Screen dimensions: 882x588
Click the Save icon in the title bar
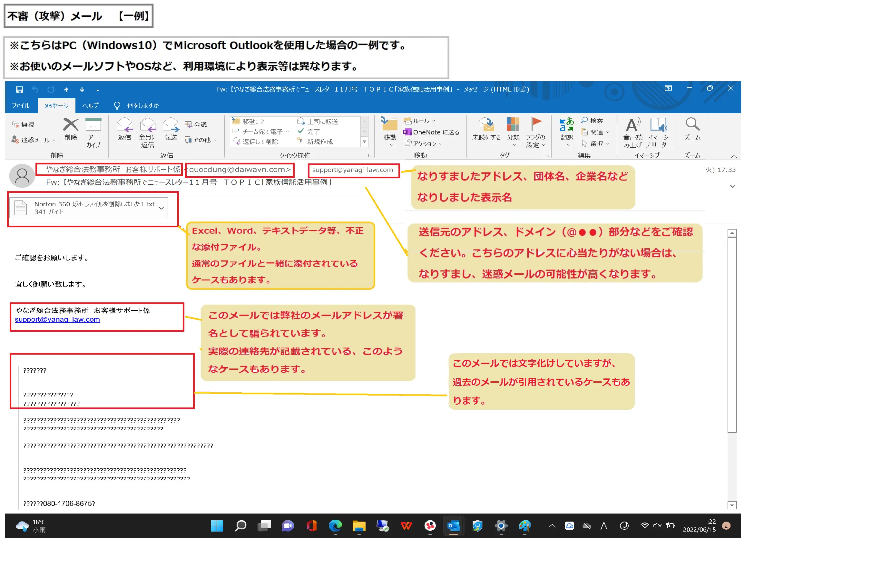19,90
